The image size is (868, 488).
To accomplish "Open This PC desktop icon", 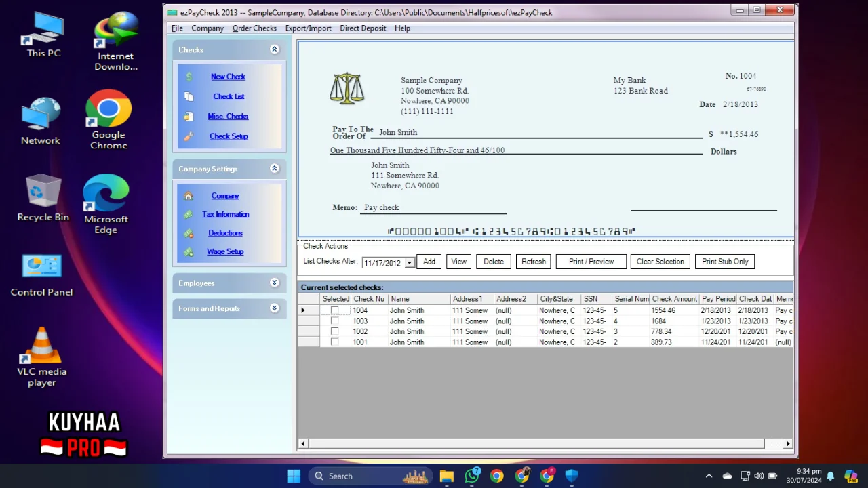I will click(43, 34).
